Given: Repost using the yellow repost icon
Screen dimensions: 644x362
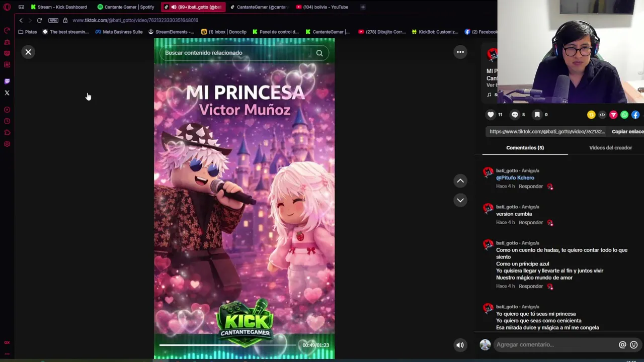Looking at the screenshot, I should [x=591, y=115].
